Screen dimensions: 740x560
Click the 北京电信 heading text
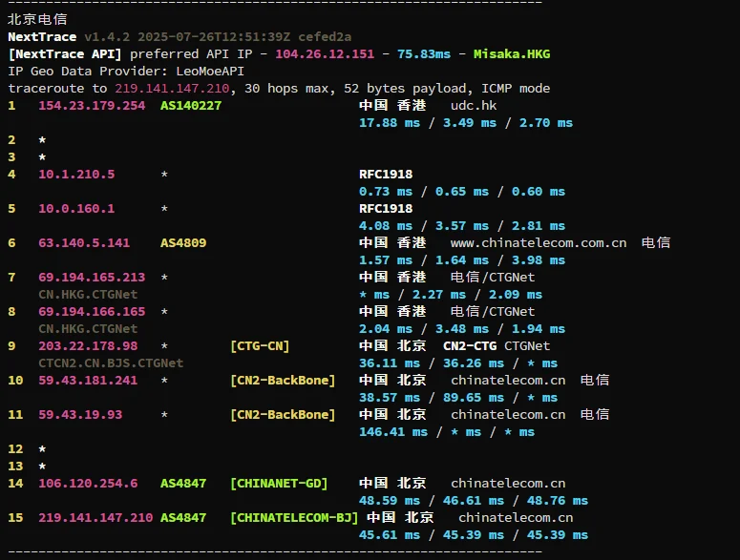(x=38, y=19)
